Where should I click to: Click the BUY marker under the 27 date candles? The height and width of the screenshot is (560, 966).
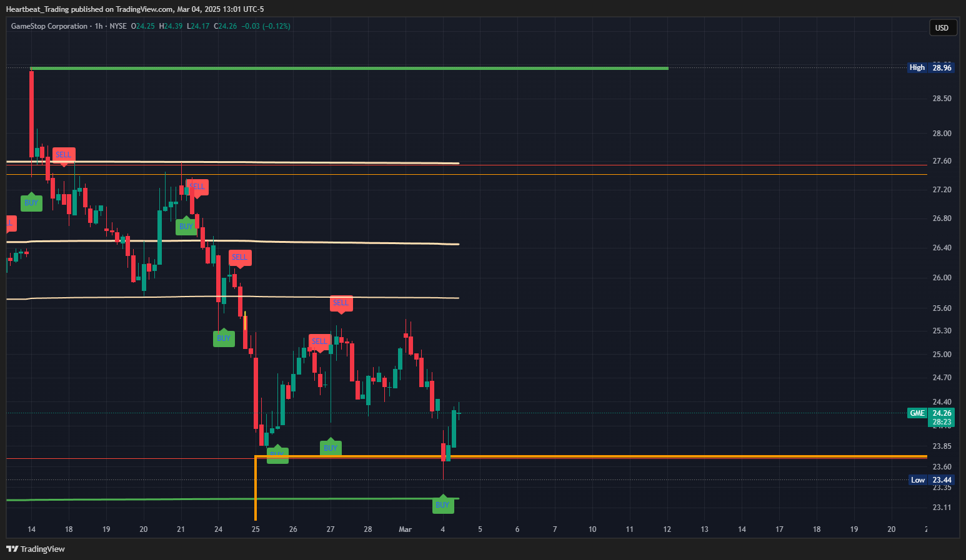331,447
